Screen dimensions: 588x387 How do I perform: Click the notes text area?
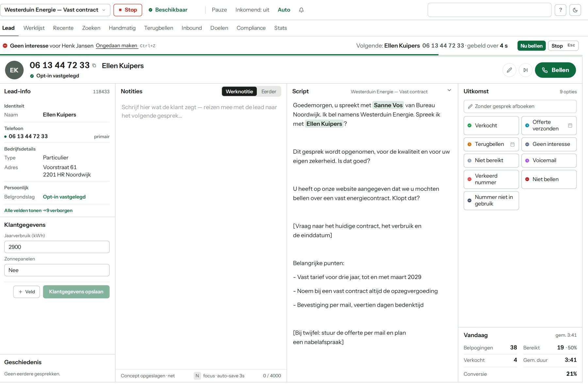point(201,235)
